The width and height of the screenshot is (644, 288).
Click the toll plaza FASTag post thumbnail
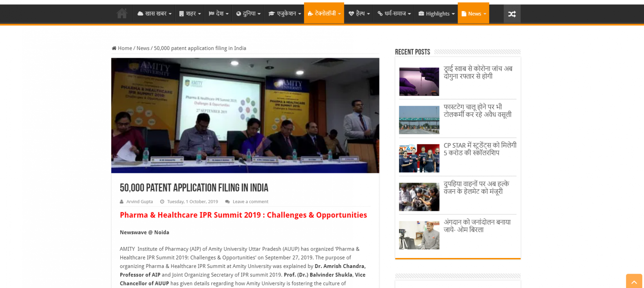[x=419, y=120]
